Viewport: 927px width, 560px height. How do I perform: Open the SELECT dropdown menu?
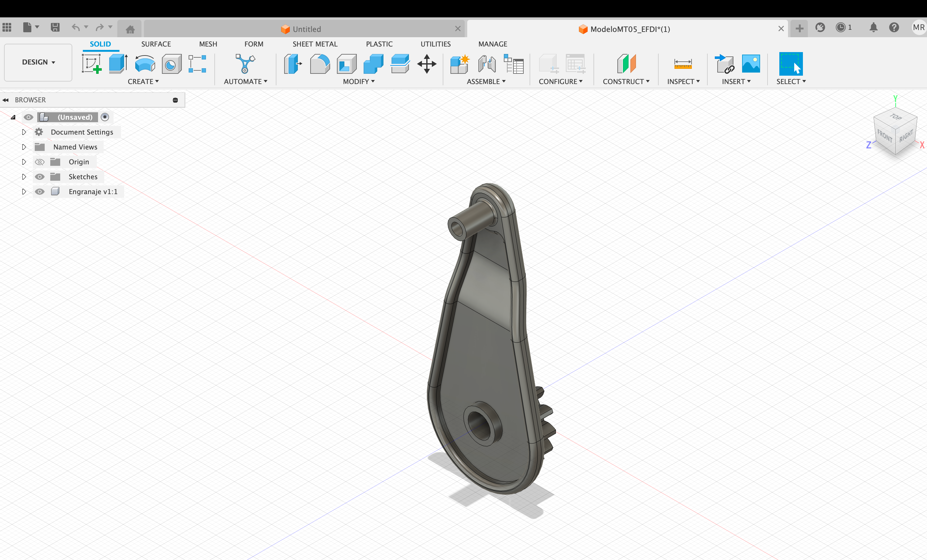(x=791, y=82)
